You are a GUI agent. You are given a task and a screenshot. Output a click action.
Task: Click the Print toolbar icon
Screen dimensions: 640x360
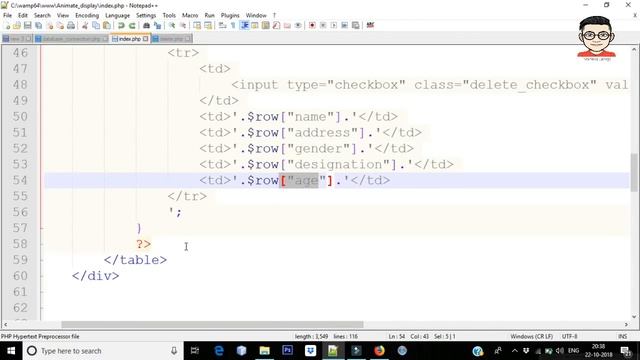[x=71, y=25]
